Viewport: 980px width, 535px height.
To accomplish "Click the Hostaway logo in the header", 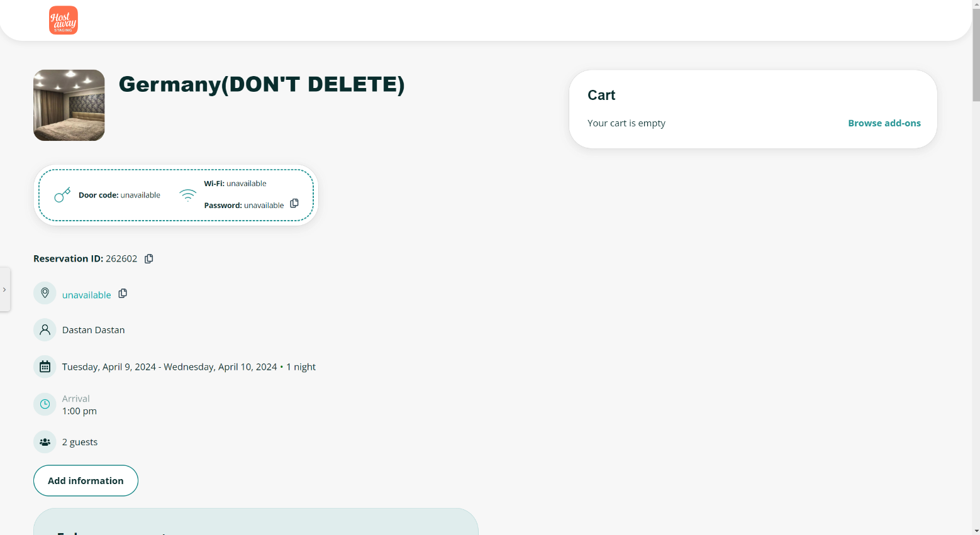I will [64, 20].
